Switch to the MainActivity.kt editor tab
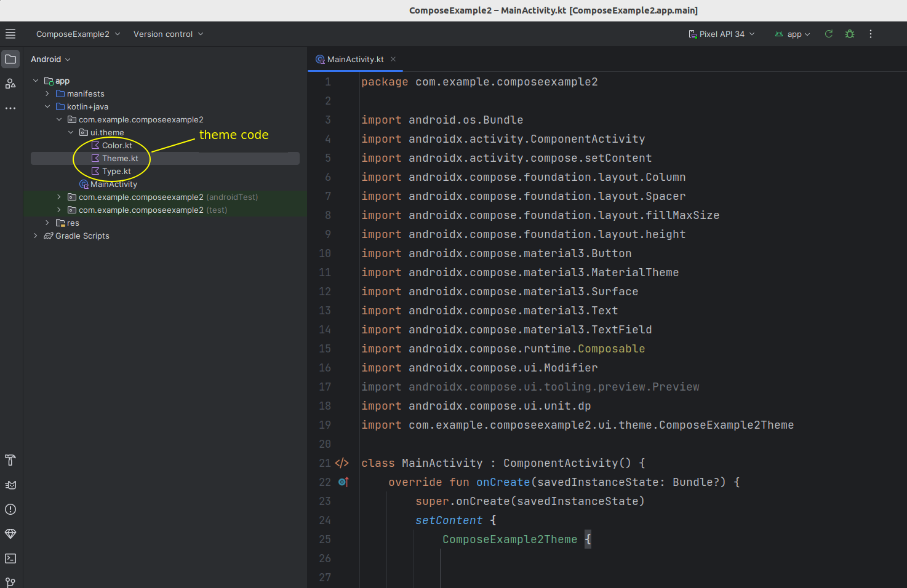 click(x=355, y=59)
